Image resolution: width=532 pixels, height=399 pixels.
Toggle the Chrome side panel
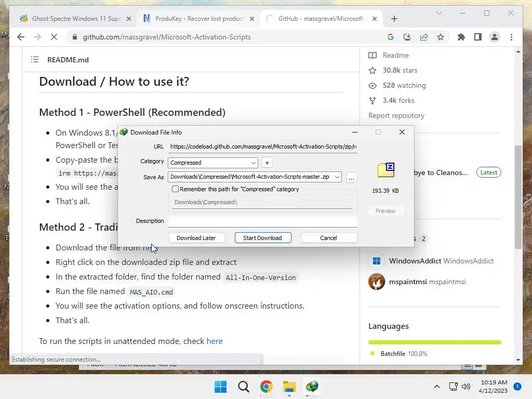tap(478, 37)
